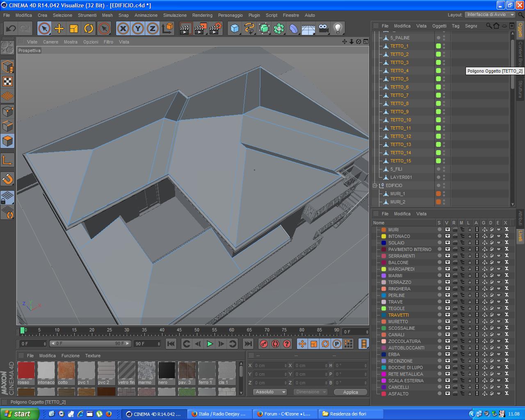
Task: Enable the Axis mode tool
Action: pos(7,160)
